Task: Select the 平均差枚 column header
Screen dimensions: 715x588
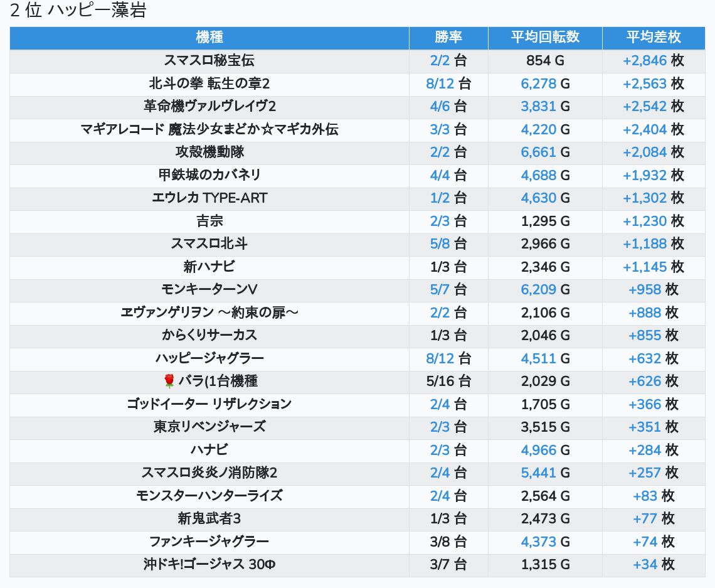Action: point(653,38)
